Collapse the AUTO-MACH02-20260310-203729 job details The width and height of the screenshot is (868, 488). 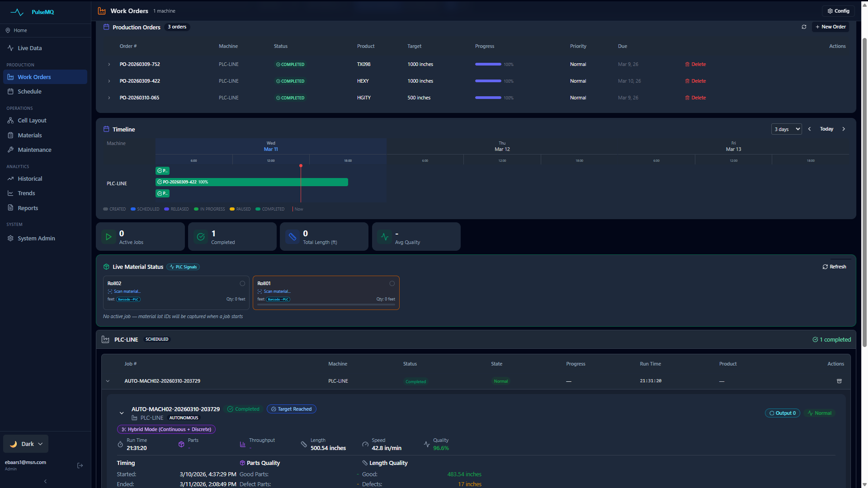pos(122,413)
